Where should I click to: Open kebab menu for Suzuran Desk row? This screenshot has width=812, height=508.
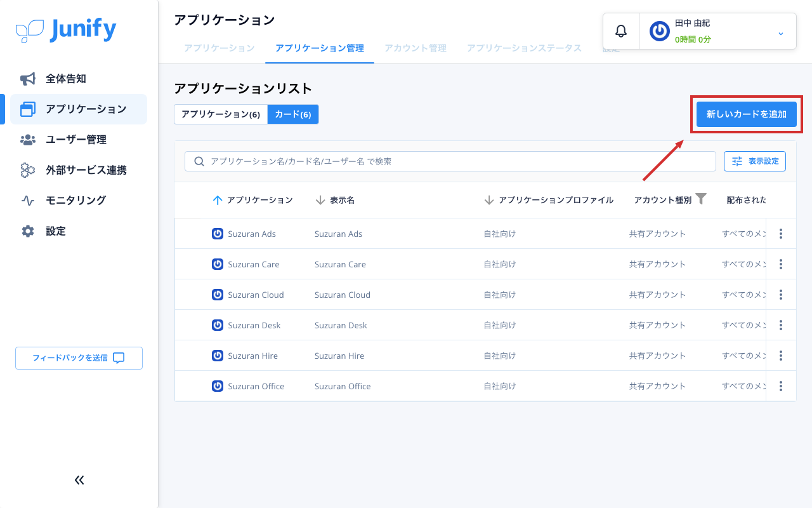point(781,325)
